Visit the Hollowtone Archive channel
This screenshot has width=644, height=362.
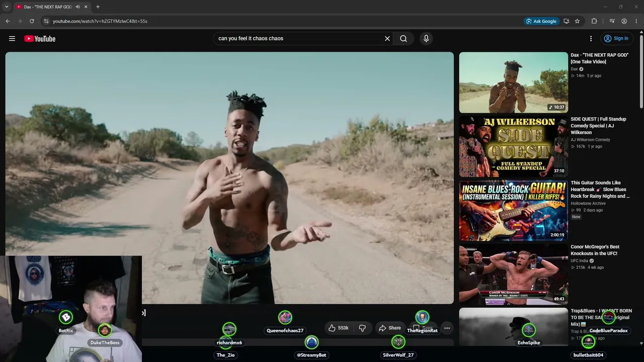pos(588,204)
